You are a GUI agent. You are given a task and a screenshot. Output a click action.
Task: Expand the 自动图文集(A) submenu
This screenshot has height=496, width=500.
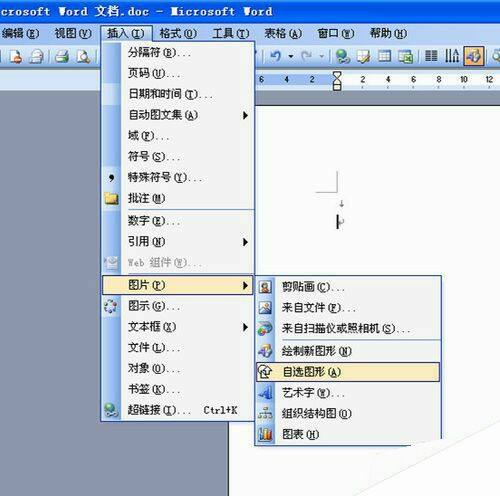click(178, 115)
